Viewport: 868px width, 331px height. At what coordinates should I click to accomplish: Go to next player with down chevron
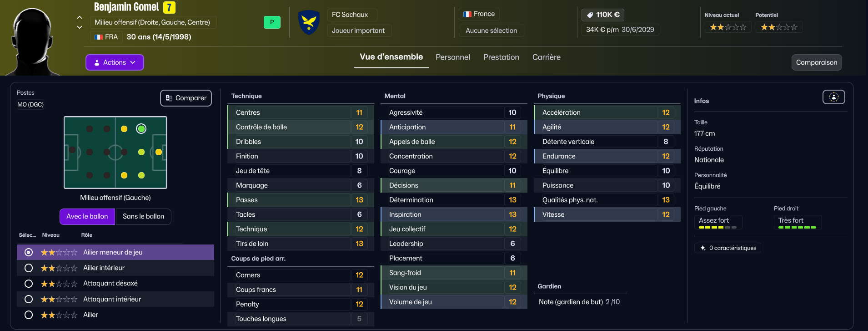click(x=80, y=27)
